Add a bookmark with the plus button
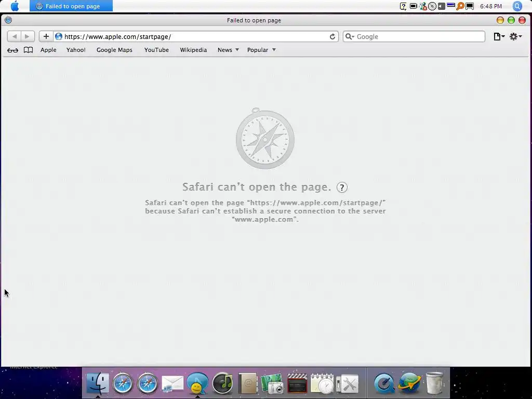 coord(46,36)
